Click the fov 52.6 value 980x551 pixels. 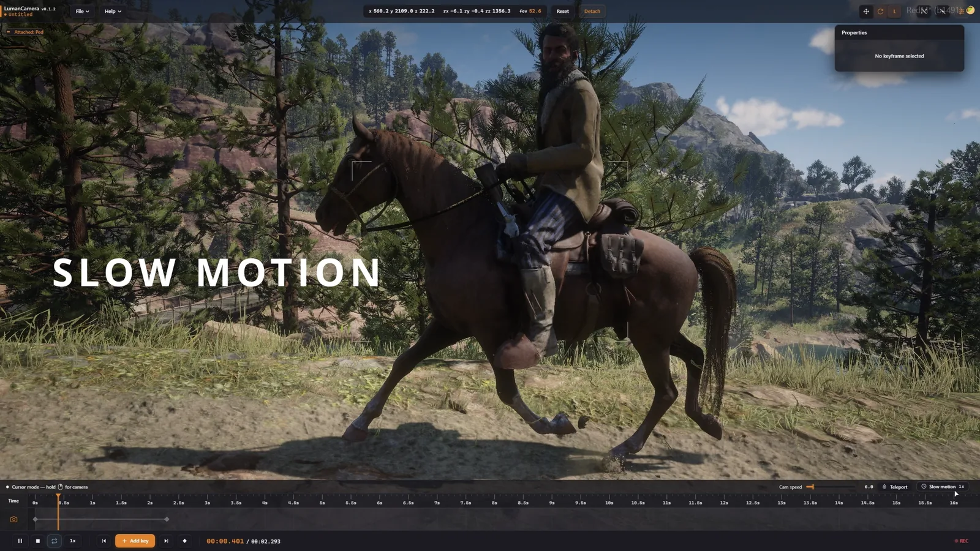pyautogui.click(x=535, y=11)
